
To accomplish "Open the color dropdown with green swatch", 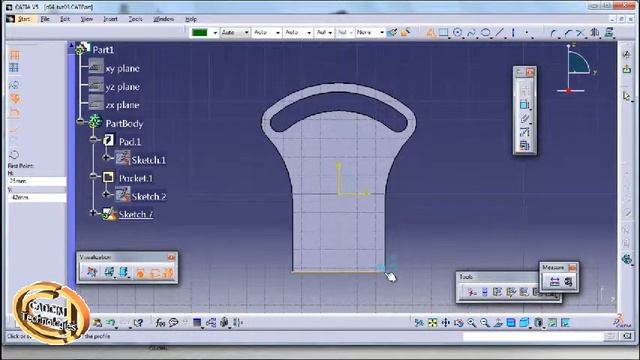I will pos(215,33).
